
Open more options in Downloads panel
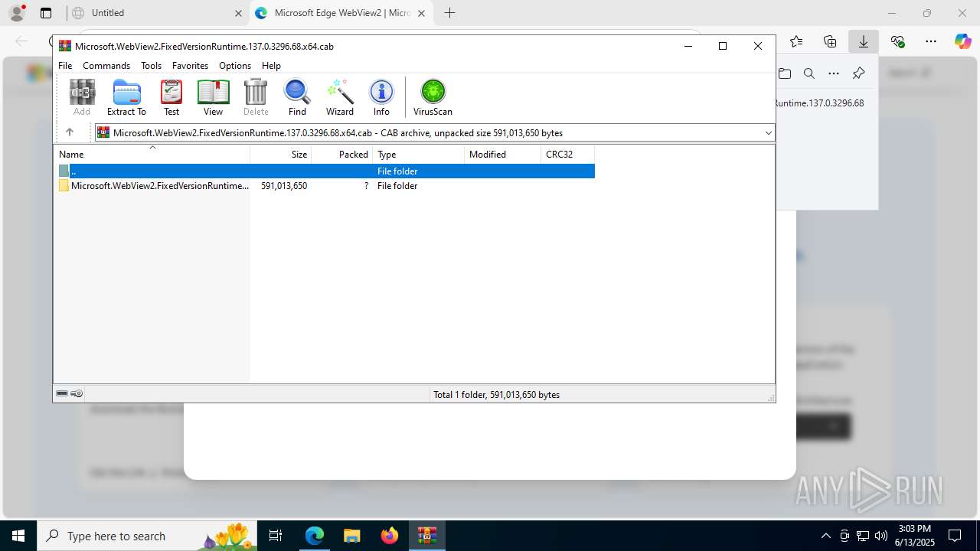pyautogui.click(x=834, y=73)
